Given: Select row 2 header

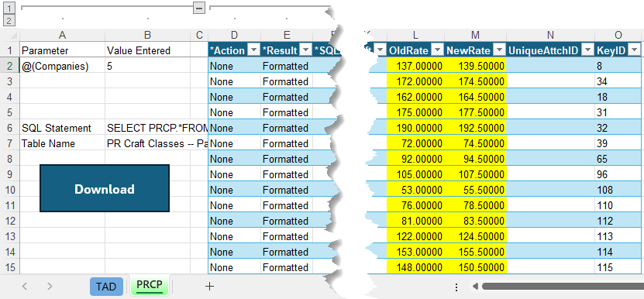Looking at the screenshot, I should pyautogui.click(x=10, y=66).
